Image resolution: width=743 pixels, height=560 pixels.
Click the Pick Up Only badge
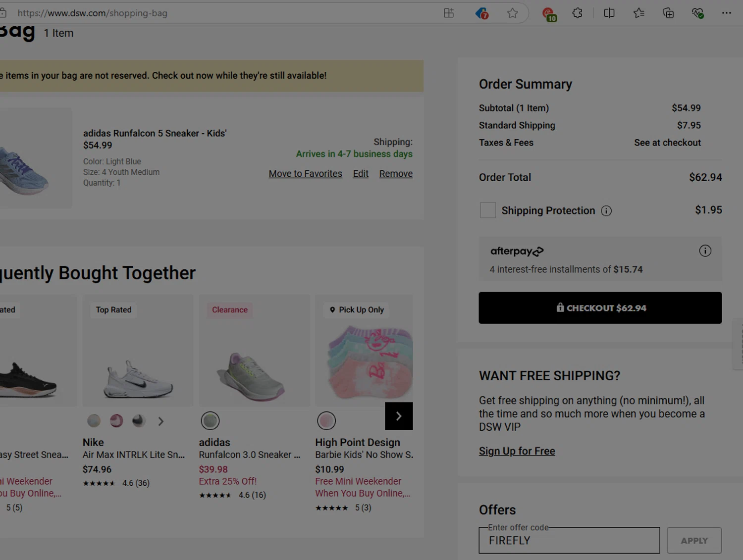click(357, 310)
